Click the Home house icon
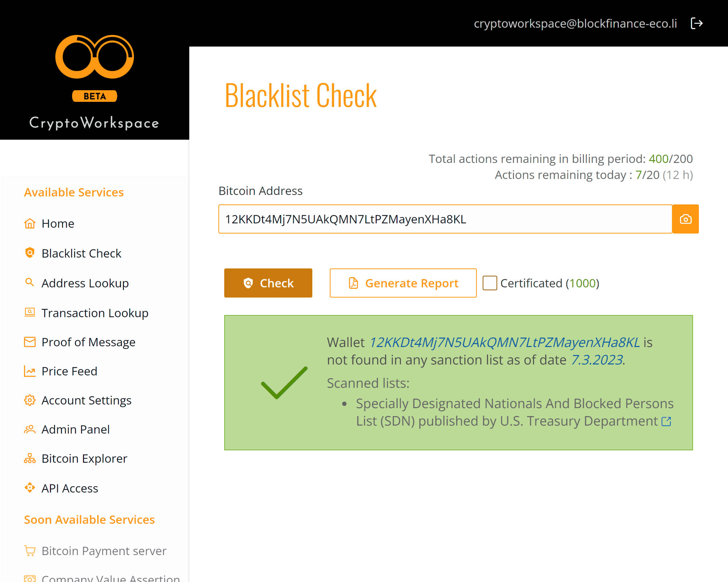Screen dimensions: 728x582 [30, 223]
